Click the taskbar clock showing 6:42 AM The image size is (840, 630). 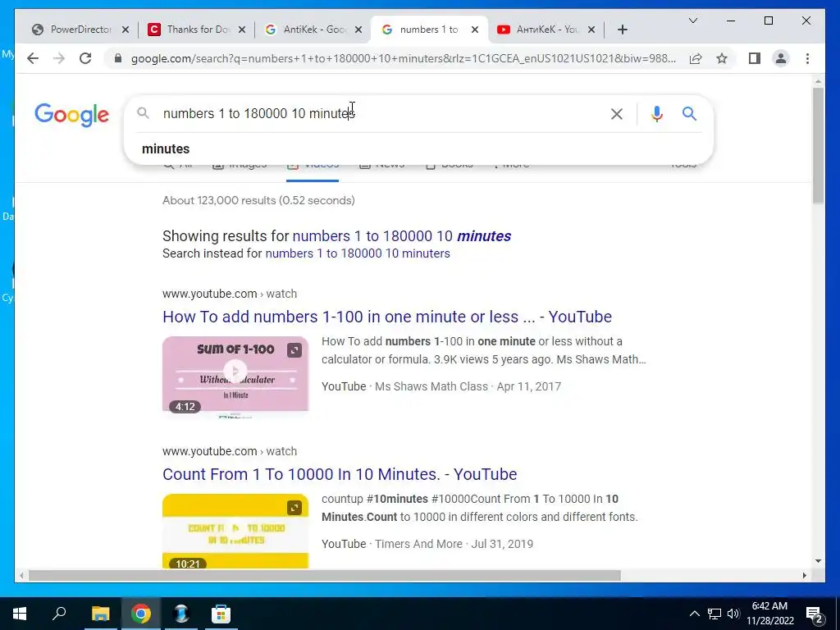[769, 614]
